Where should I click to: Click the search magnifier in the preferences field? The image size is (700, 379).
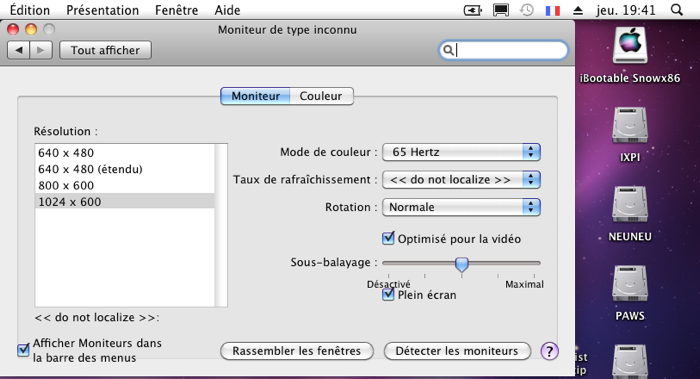(x=448, y=50)
